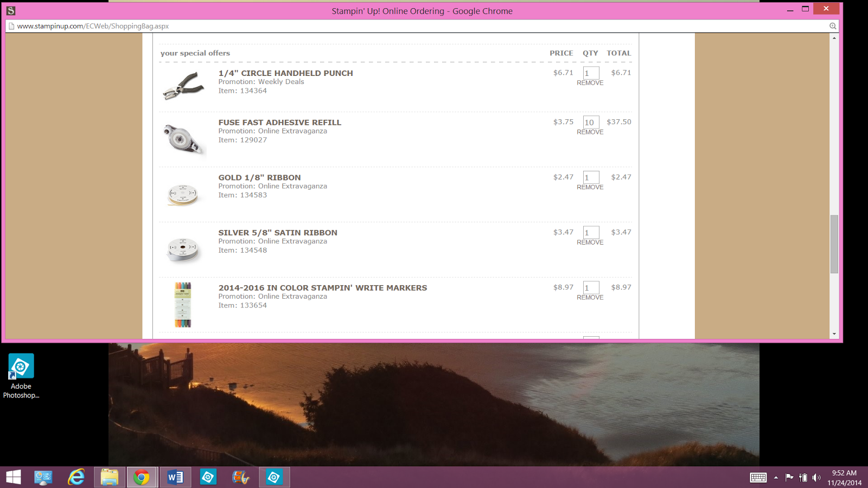Open the 1/4" Circle Handheld Punch thumbnail
The height and width of the screenshot is (488, 868).
pyautogui.click(x=183, y=86)
